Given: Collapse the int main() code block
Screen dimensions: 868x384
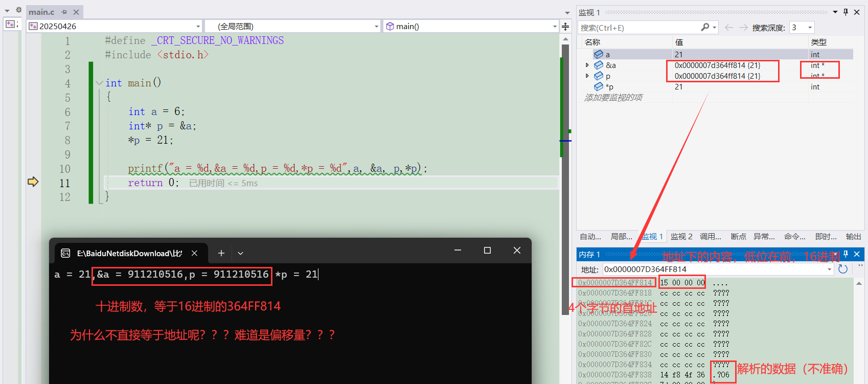Looking at the screenshot, I should tap(99, 83).
